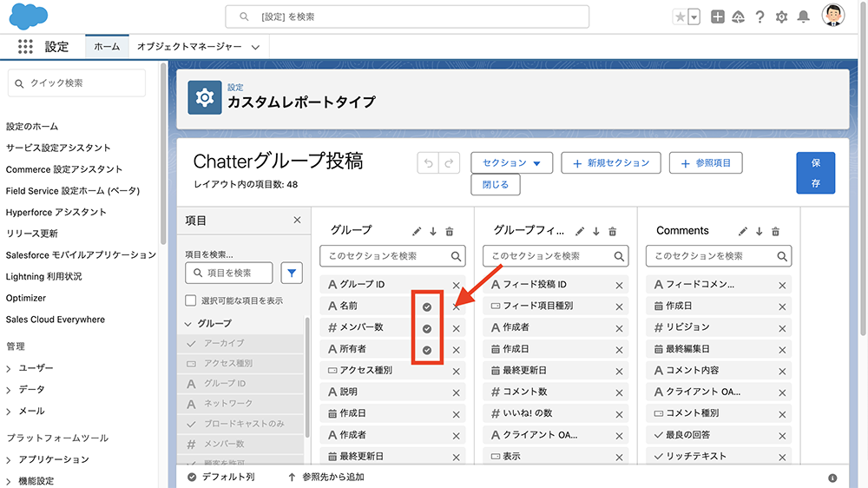Expand the ユーザー tree item
868x488 pixels.
[9, 368]
